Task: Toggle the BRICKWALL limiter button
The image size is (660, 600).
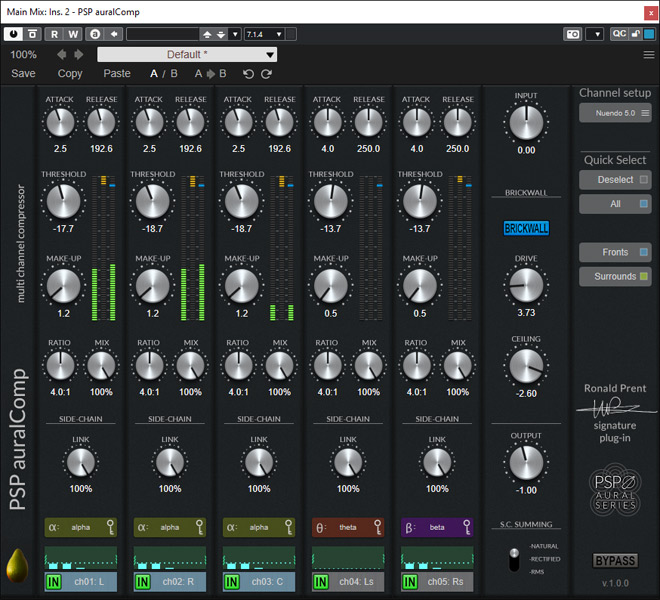Action: (x=526, y=228)
